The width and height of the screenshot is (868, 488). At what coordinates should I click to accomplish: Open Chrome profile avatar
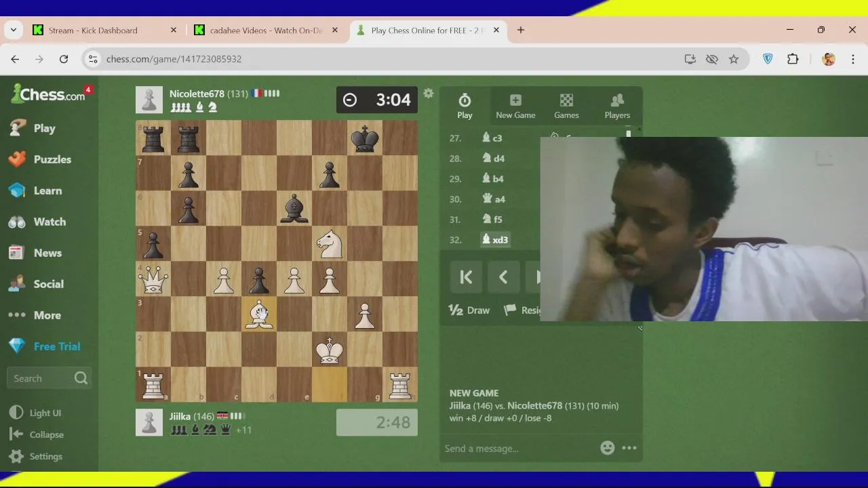[829, 59]
